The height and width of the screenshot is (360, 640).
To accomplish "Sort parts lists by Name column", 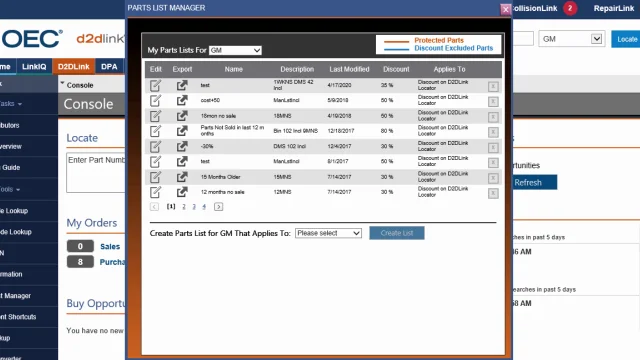I will (x=233, y=69).
